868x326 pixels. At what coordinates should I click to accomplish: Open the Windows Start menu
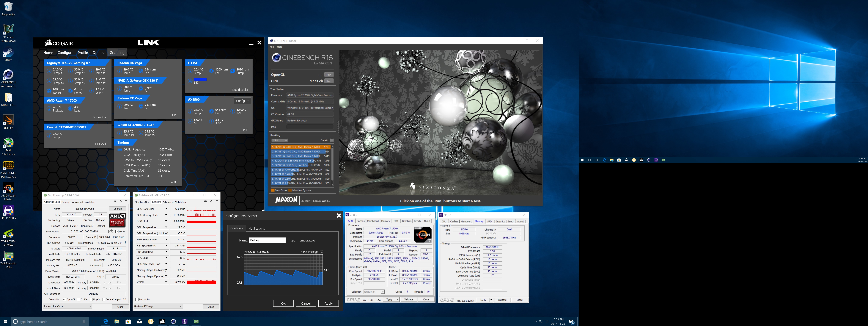click(x=5, y=321)
